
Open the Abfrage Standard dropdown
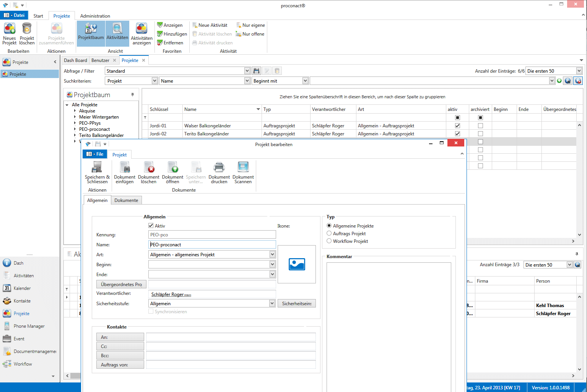[247, 71]
